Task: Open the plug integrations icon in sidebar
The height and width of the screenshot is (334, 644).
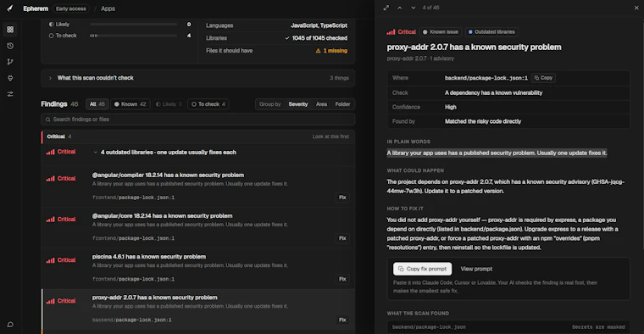Action: [10, 78]
